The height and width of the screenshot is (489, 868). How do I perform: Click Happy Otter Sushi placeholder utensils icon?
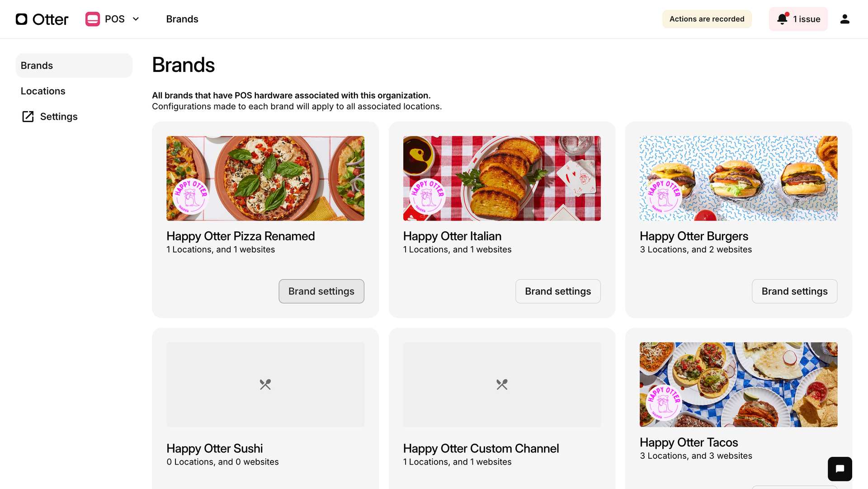(265, 385)
